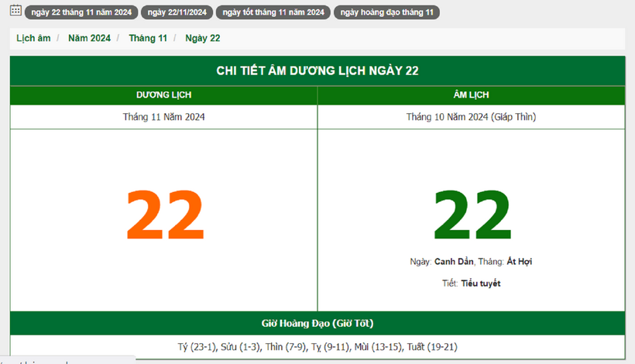Screen dimensions: 635x364
Task: Click the "CHI TIẾT ÂM DƯƠNG LỊCH NGÀY 22" title
Action: click(317, 70)
